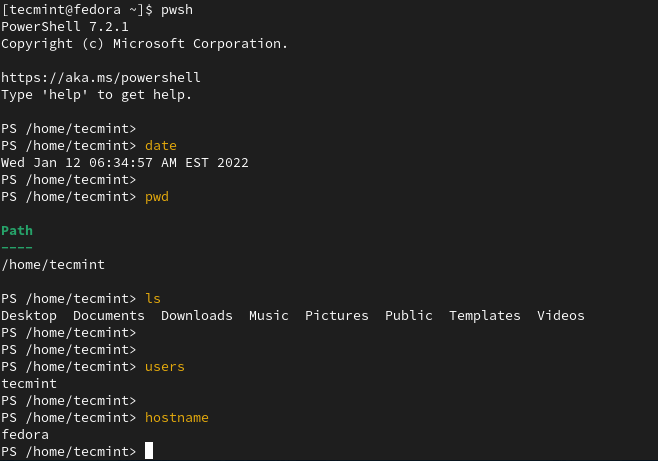Click the green 'Path' header
Screen dimensions: 658x461
(x=17, y=230)
